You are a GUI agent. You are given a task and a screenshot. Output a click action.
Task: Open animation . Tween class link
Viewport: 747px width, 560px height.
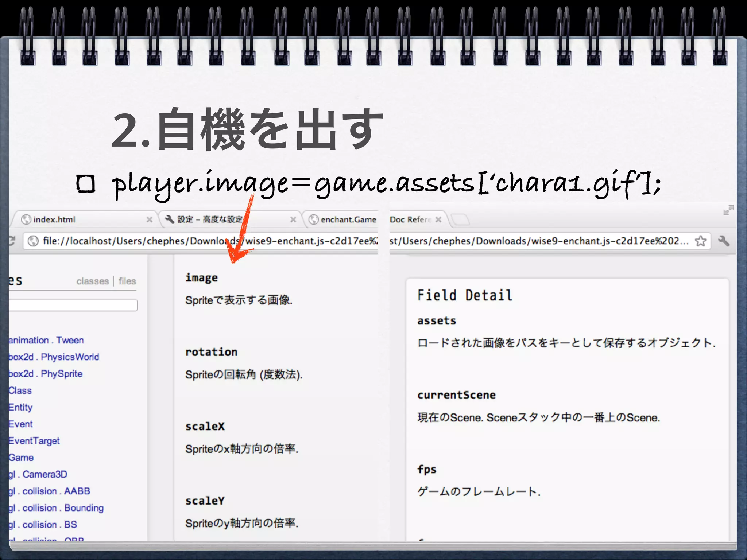tap(46, 340)
